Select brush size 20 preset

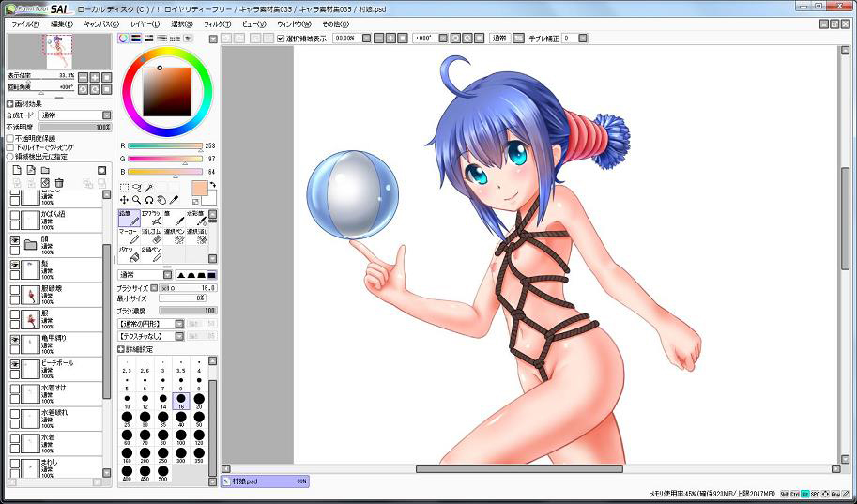[x=199, y=400]
